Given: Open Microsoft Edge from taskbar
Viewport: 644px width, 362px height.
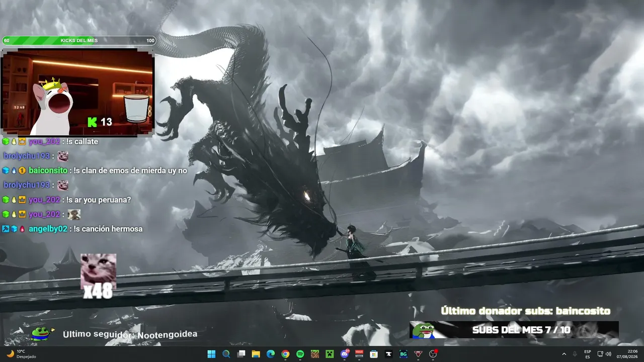Looking at the screenshot, I should (x=271, y=354).
